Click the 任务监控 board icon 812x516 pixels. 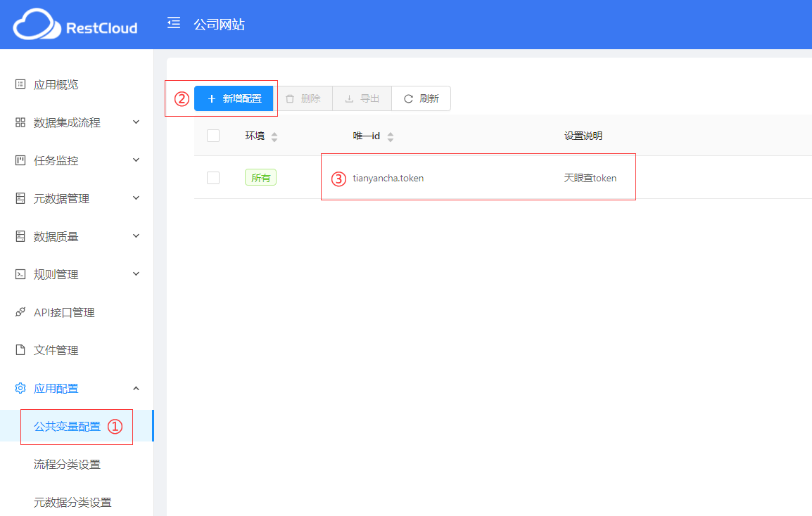point(20,160)
